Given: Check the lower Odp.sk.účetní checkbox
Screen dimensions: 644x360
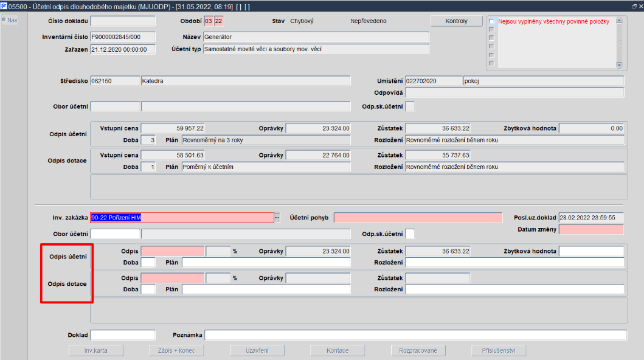Looking at the screenshot, I should coord(410,234).
